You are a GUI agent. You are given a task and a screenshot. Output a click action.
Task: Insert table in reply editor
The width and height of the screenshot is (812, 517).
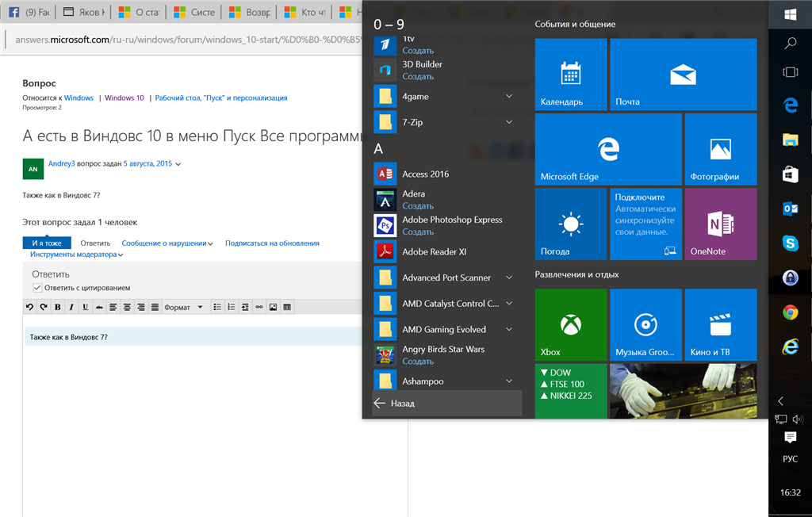coord(287,307)
